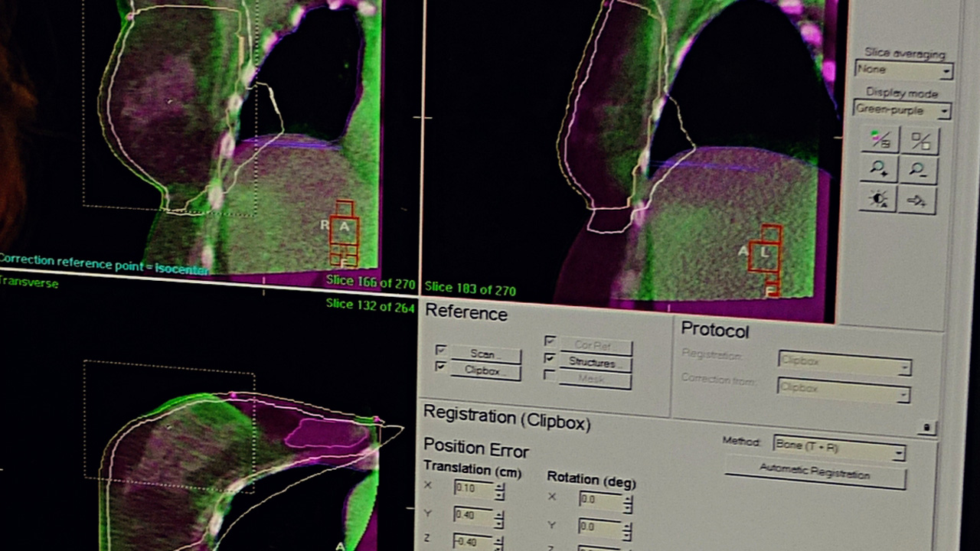Click the lock icon beside Registration (Clipbox)
The width and height of the screenshot is (980, 551).
coord(926,429)
